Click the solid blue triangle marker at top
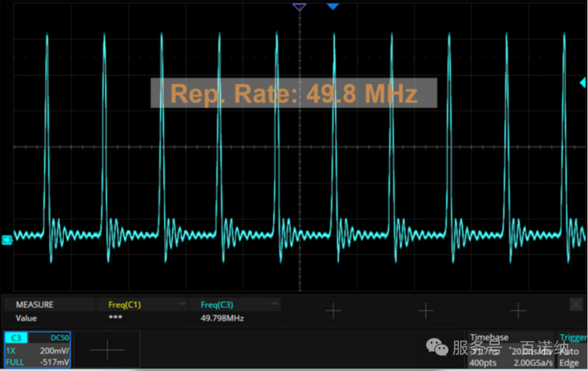Screen dimensions: 588x371 (333, 7)
